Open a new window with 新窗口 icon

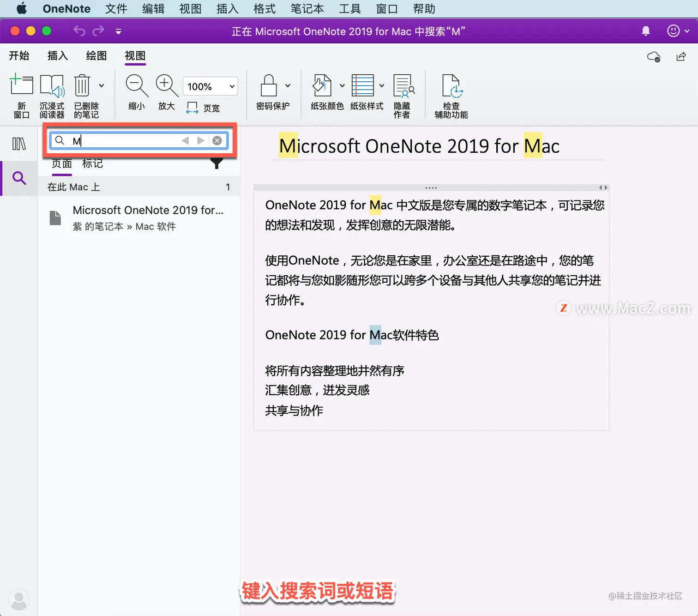click(21, 96)
